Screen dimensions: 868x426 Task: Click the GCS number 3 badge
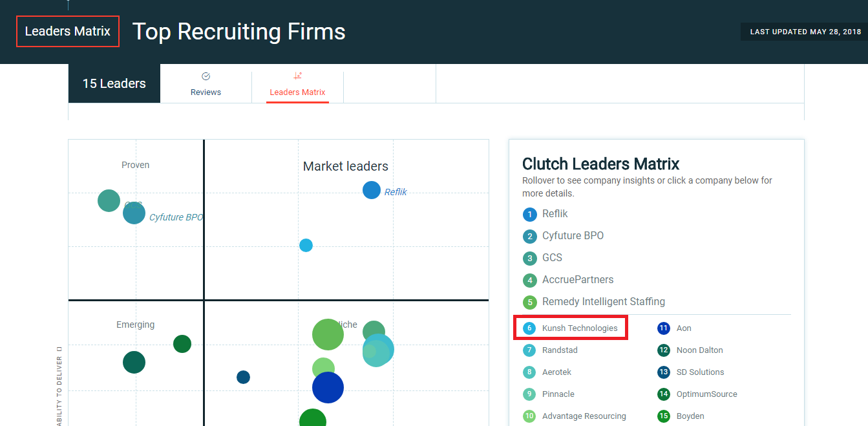point(530,258)
